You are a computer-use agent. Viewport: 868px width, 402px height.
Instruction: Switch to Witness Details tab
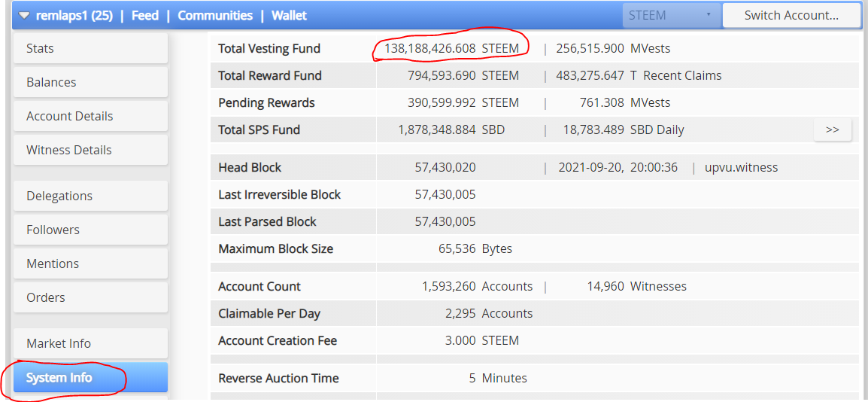click(x=90, y=150)
